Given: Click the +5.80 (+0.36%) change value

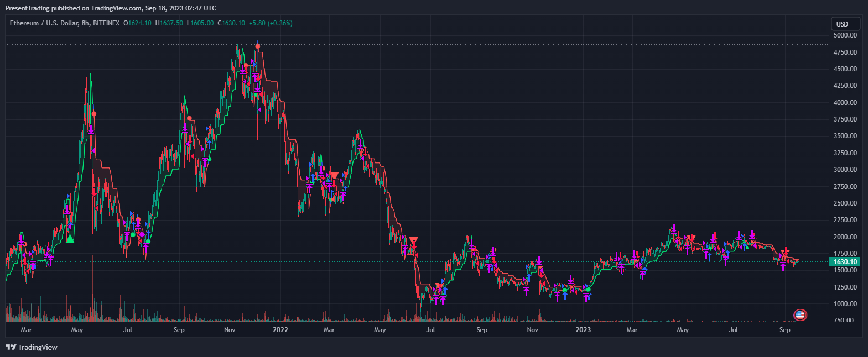Looking at the screenshot, I should (x=271, y=23).
